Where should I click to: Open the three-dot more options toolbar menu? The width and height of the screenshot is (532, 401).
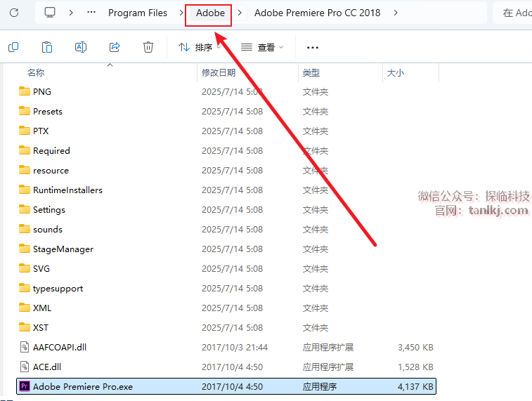coord(313,48)
